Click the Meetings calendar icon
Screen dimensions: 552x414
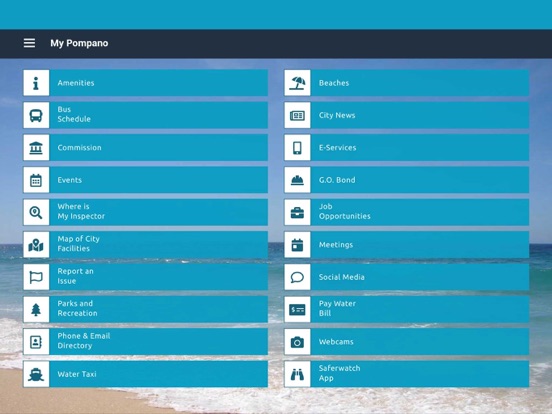tap(297, 245)
